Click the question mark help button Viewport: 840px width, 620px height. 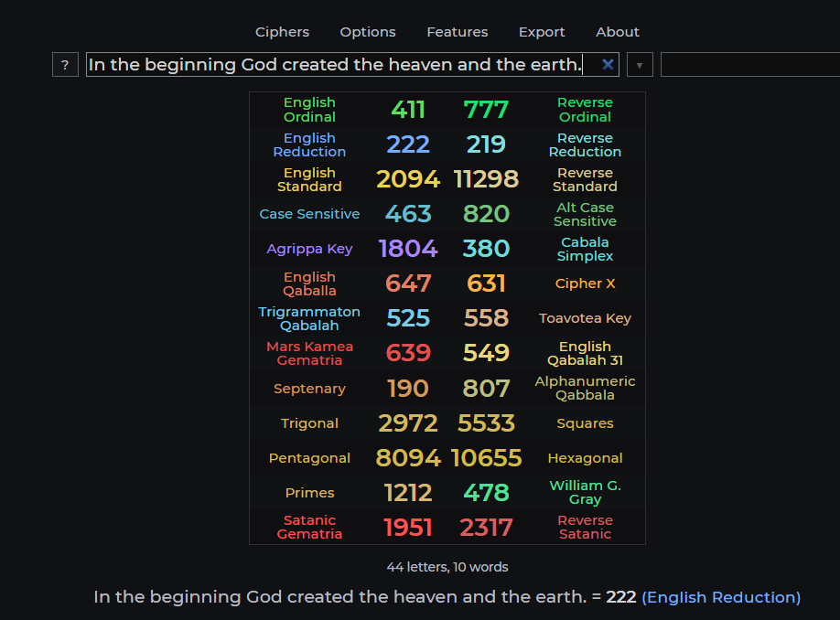[65, 65]
